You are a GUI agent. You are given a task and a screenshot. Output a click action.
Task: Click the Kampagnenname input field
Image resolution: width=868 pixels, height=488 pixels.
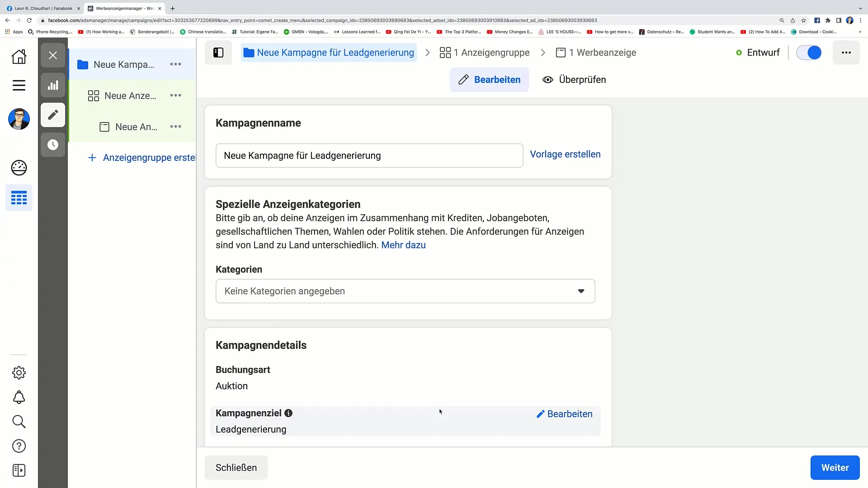[x=369, y=155]
